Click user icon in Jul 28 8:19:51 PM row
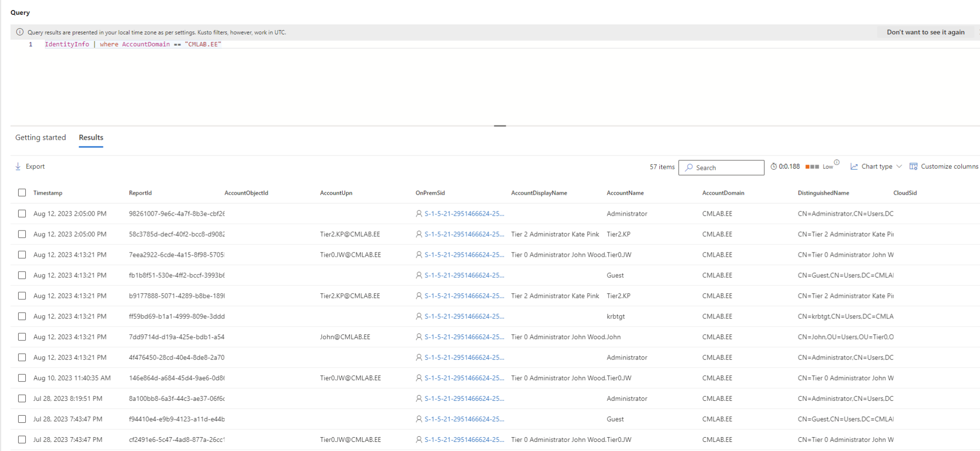The image size is (980, 451). tap(419, 399)
